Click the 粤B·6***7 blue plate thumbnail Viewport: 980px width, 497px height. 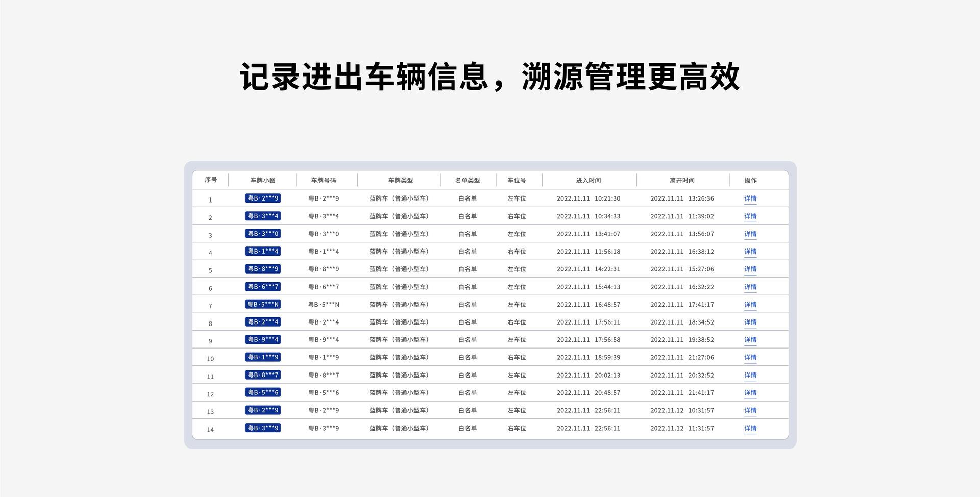point(262,287)
